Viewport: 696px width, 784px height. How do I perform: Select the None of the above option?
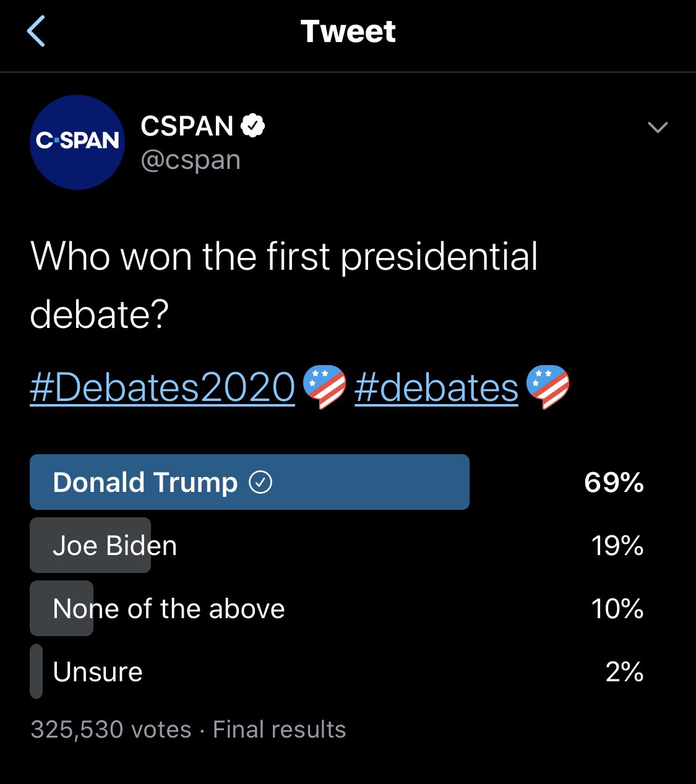tap(168, 609)
